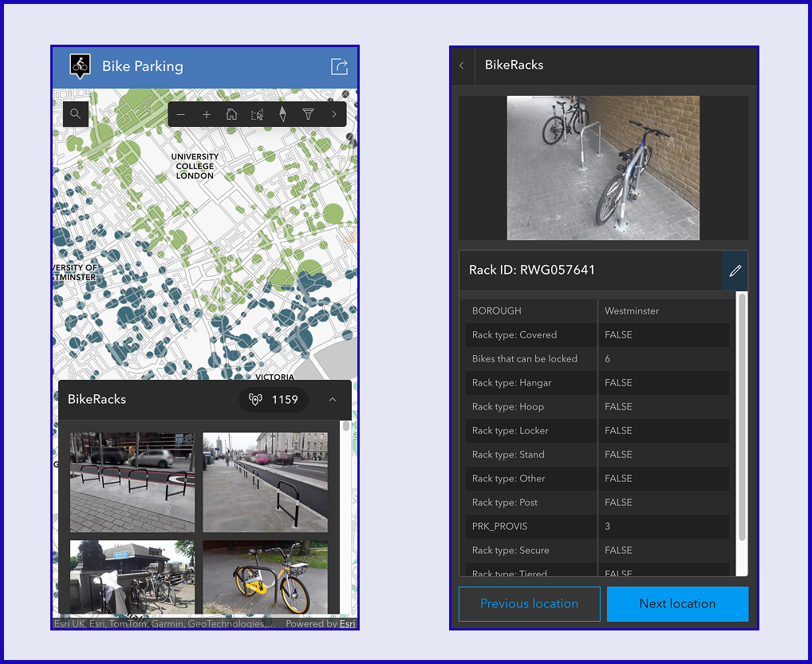This screenshot has height=664, width=812.
Task: Expand additional map tools with the chevron
Action: pos(333,113)
